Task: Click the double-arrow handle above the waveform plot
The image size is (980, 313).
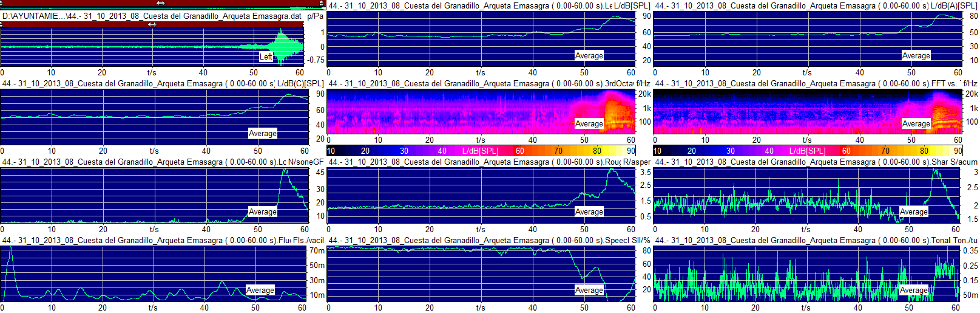Action: click(152, 25)
